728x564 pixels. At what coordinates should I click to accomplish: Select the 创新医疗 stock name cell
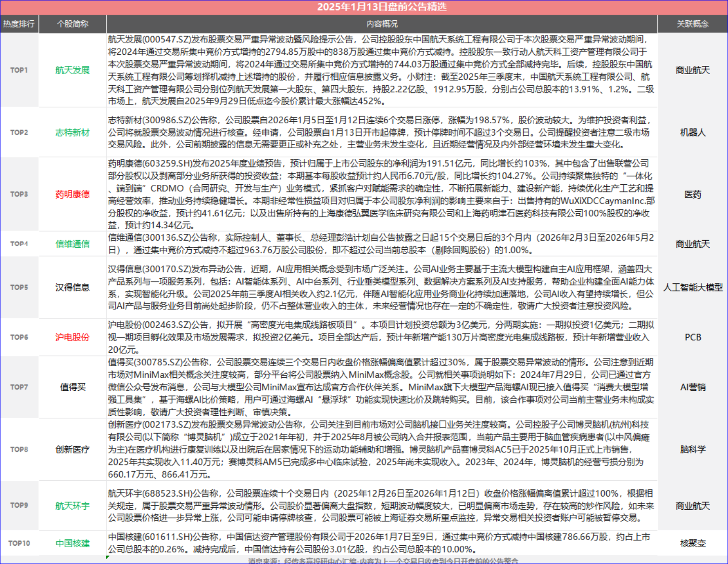pyautogui.click(x=72, y=449)
